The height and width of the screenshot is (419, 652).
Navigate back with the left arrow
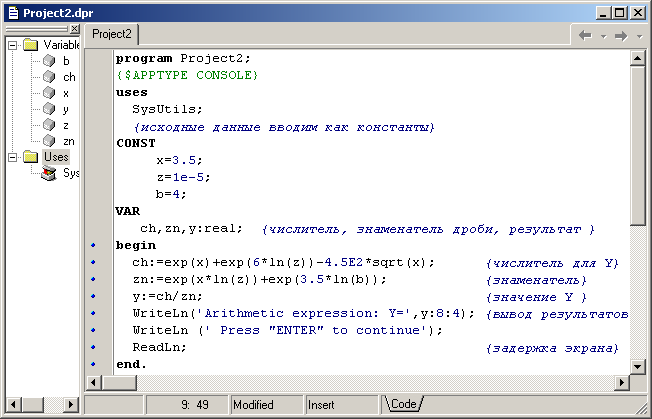tap(585, 35)
